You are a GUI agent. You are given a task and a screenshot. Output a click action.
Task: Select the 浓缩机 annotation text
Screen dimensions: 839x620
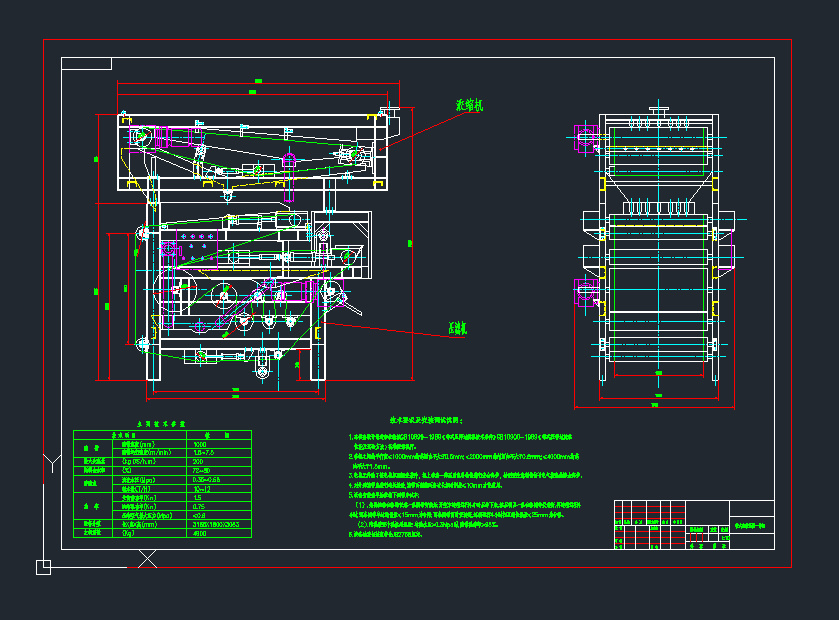point(469,105)
